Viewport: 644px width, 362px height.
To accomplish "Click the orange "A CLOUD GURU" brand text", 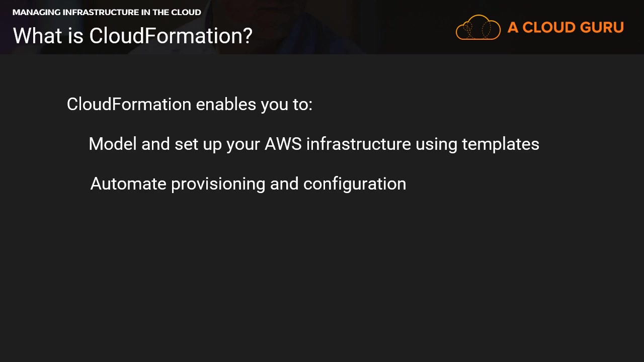I will click(566, 28).
